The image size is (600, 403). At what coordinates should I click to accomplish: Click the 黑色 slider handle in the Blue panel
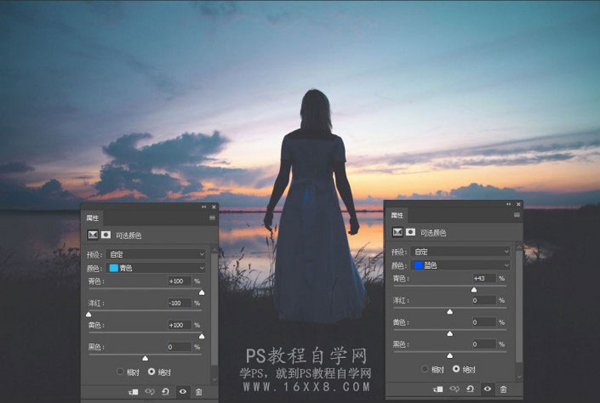[x=450, y=356]
